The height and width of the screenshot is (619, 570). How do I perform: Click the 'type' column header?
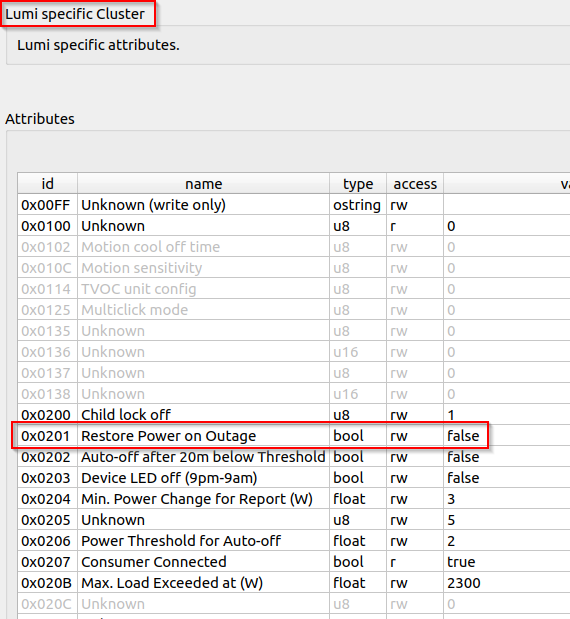click(358, 184)
